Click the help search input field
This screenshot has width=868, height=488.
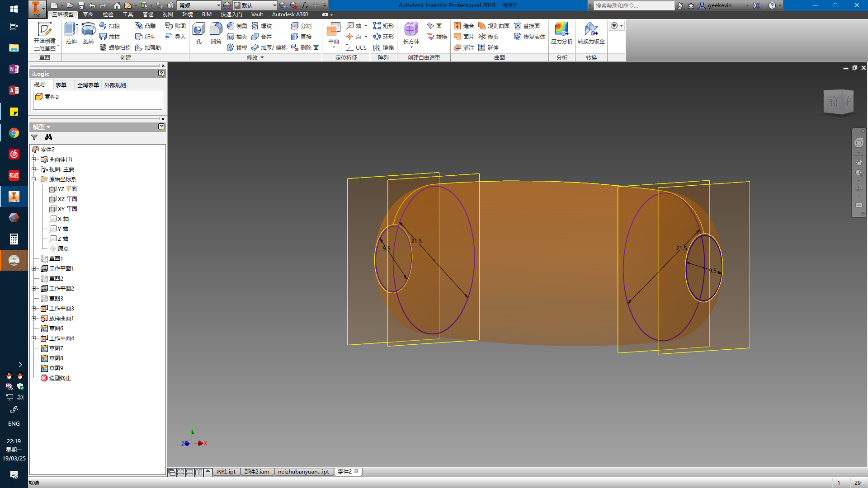(x=633, y=5)
